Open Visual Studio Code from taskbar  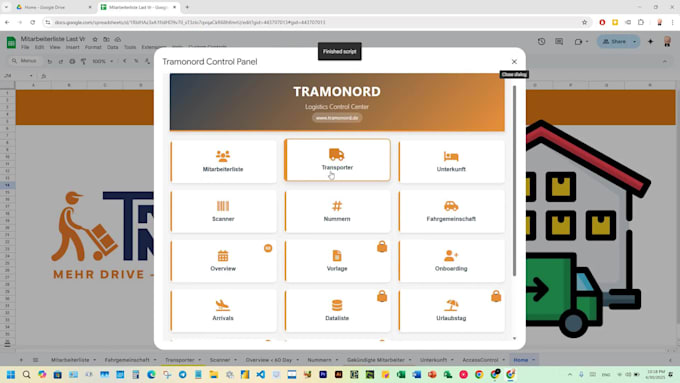coord(261,374)
